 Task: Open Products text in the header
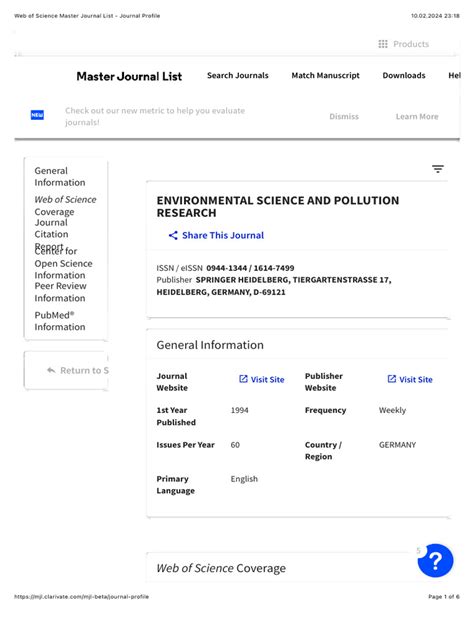pos(411,44)
